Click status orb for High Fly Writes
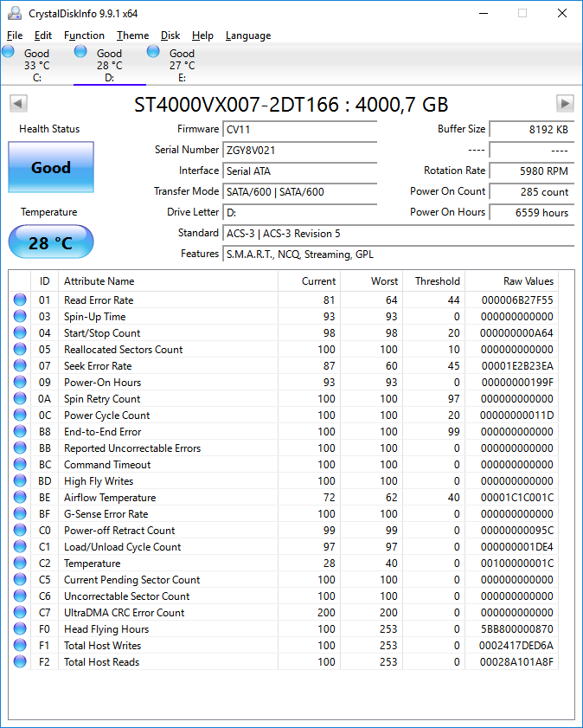Image resolution: width=583 pixels, height=728 pixels. (20, 481)
